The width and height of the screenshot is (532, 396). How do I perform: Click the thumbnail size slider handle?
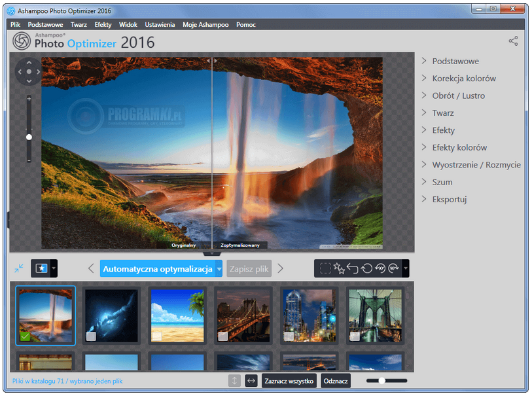tap(381, 381)
